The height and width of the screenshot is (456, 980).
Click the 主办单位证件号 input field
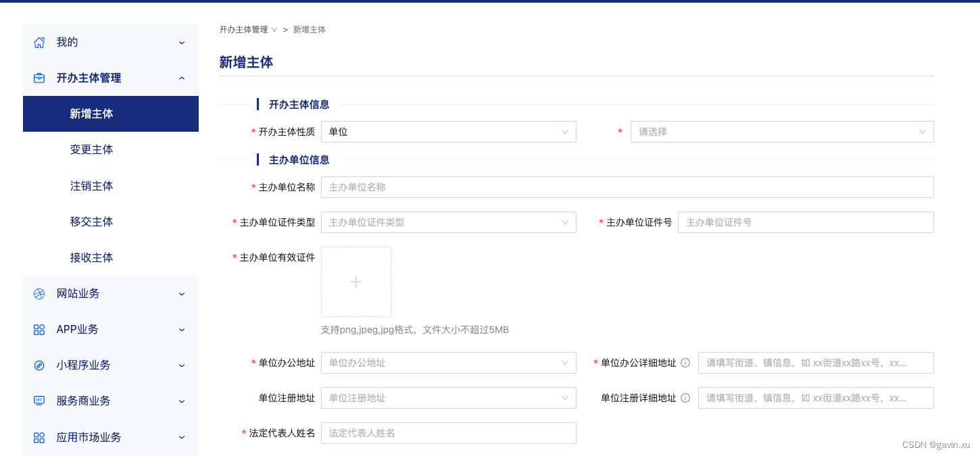point(806,222)
